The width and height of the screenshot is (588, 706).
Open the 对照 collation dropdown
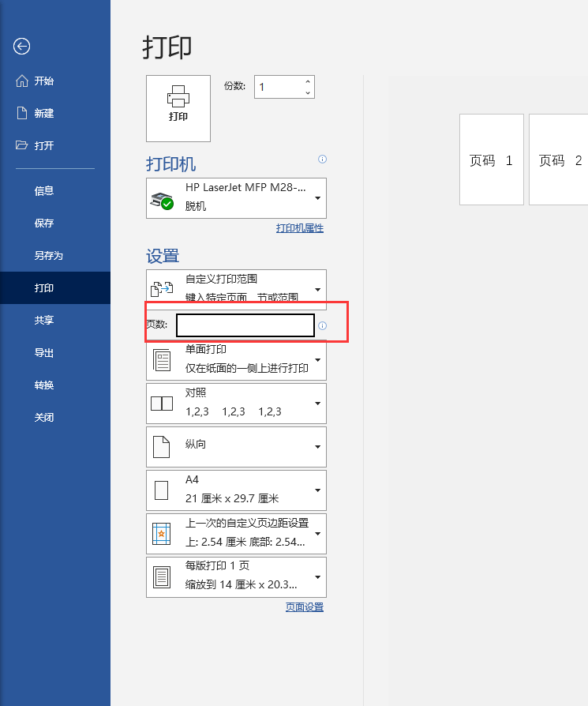(x=236, y=404)
